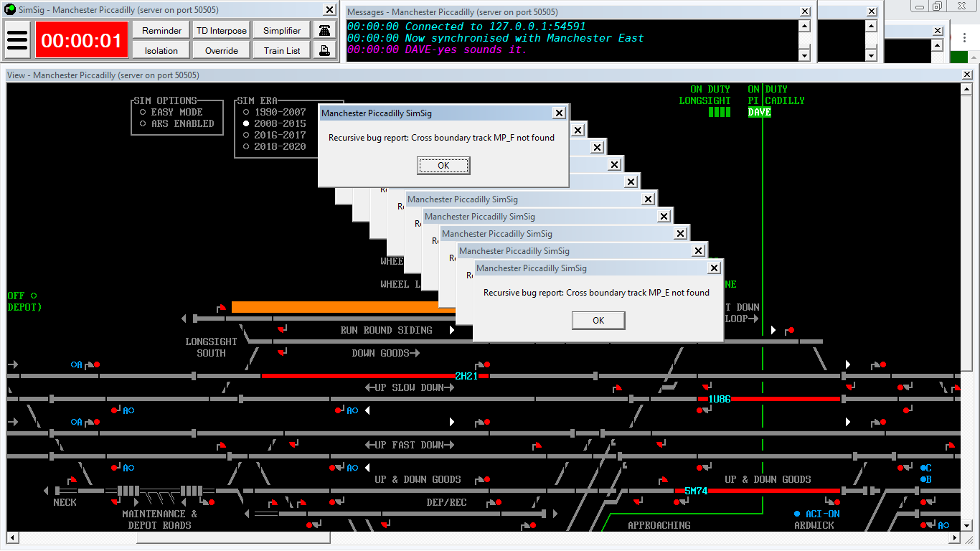The height and width of the screenshot is (551, 980).
Task: Click the orange occupied track section
Action: point(343,307)
